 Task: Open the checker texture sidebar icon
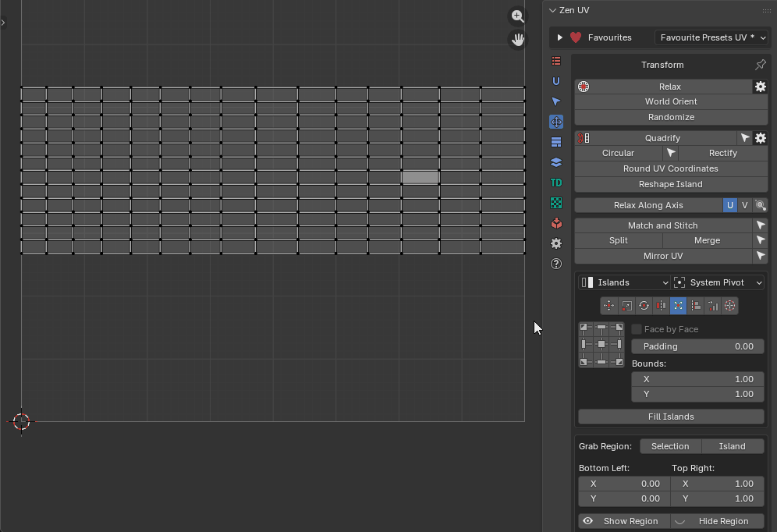click(556, 203)
